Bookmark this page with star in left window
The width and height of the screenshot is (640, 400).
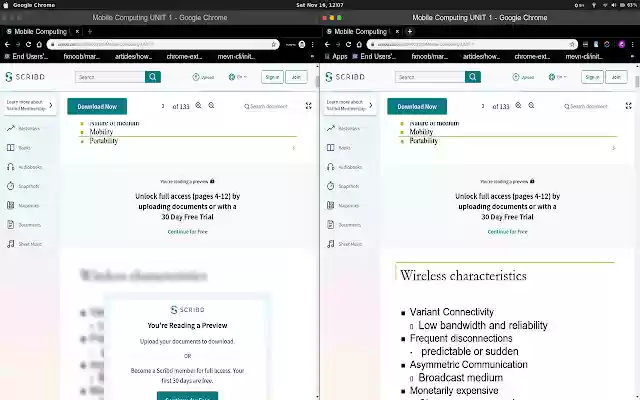point(274,44)
